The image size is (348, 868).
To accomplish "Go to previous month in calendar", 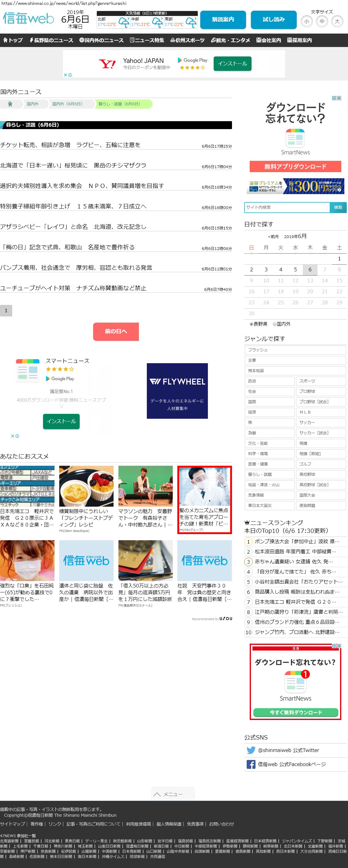I will coord(273,237).
